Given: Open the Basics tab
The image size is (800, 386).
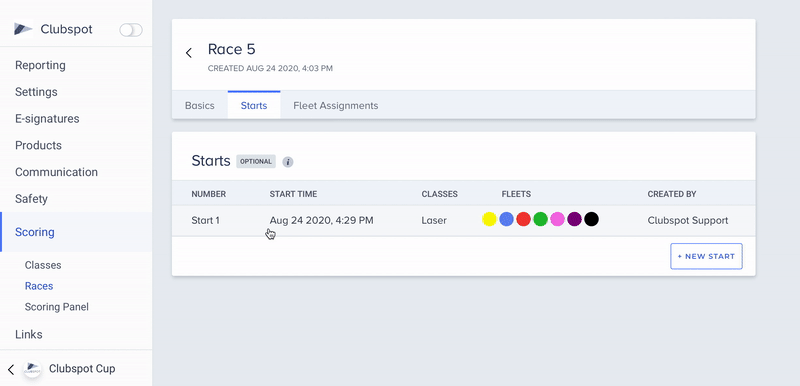Looking at the screenshot, I should pyautogui.click(x=199, y=106).
